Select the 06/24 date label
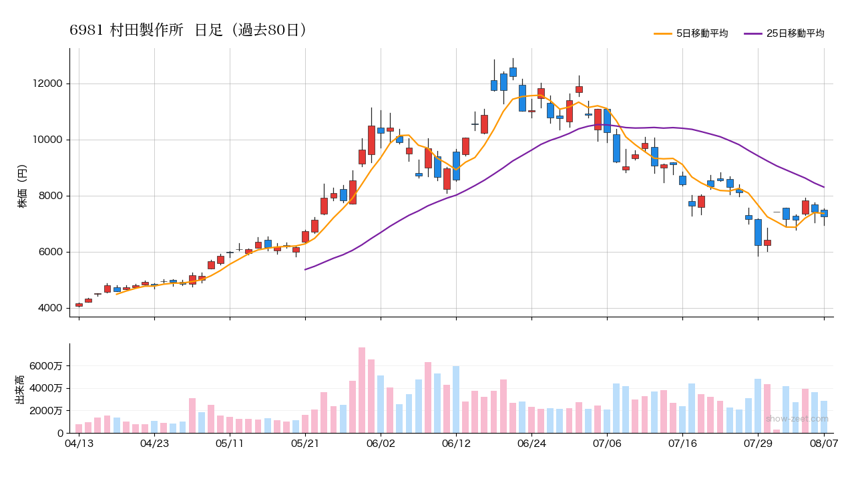The width and height of the screenshot is (868, 481). coord(531,442)
